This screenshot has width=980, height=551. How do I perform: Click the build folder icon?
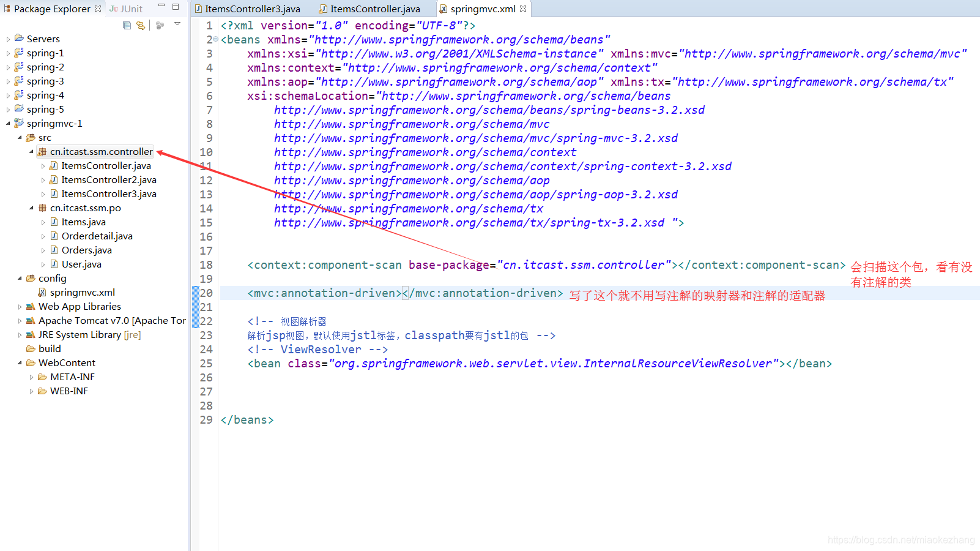point(31,349)
